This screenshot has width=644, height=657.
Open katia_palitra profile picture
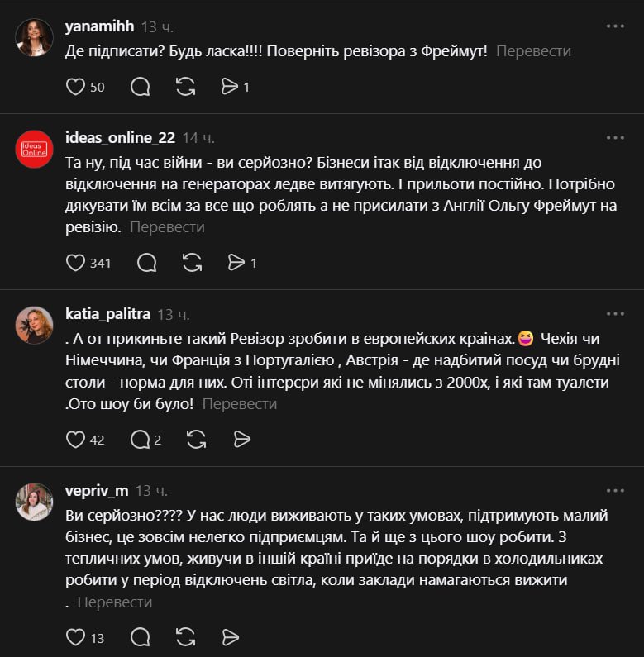pyautogui.click(x=35, y=326)
